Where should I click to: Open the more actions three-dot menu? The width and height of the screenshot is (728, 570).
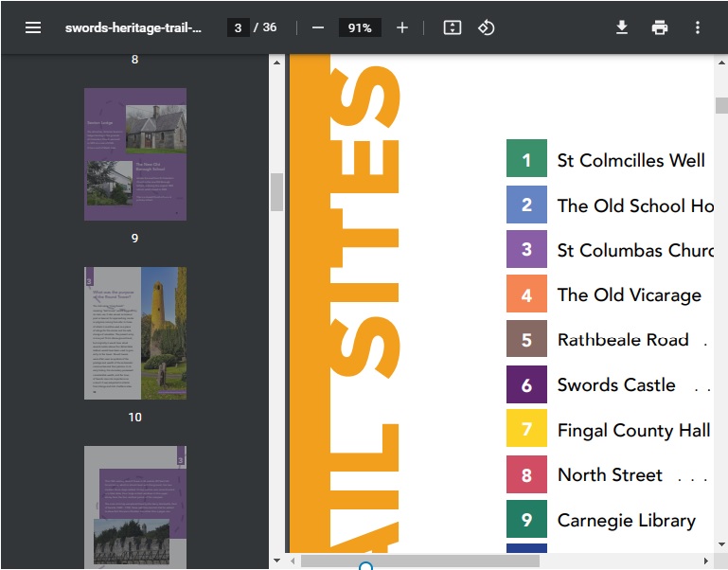pos(698,27)
